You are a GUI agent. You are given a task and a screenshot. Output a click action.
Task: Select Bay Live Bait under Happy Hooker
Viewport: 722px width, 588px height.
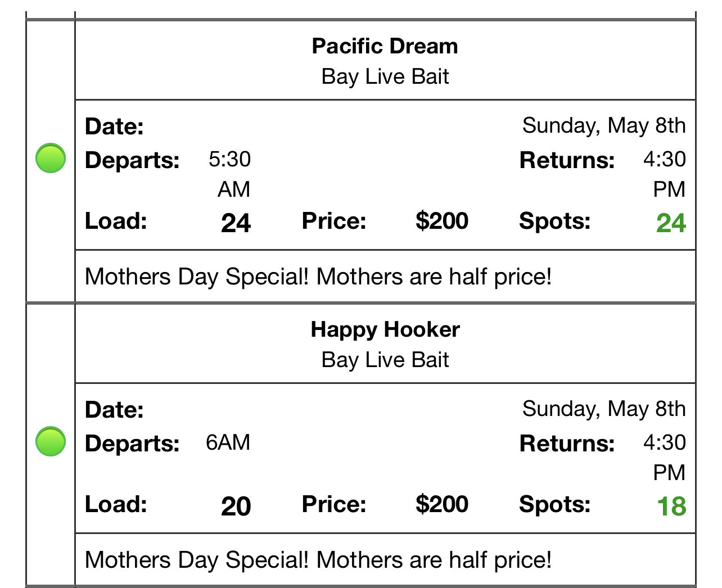pos(385,360)
